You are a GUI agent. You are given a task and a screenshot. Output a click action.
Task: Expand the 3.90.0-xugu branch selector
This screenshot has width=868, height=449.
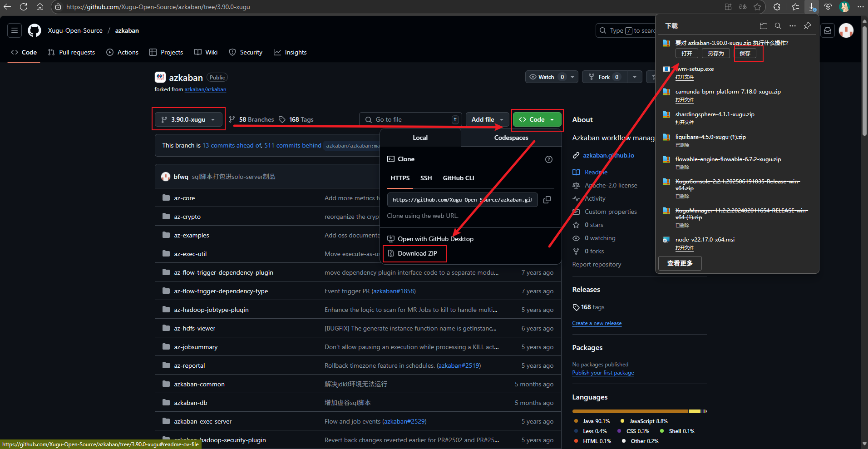tap(188, 119)
